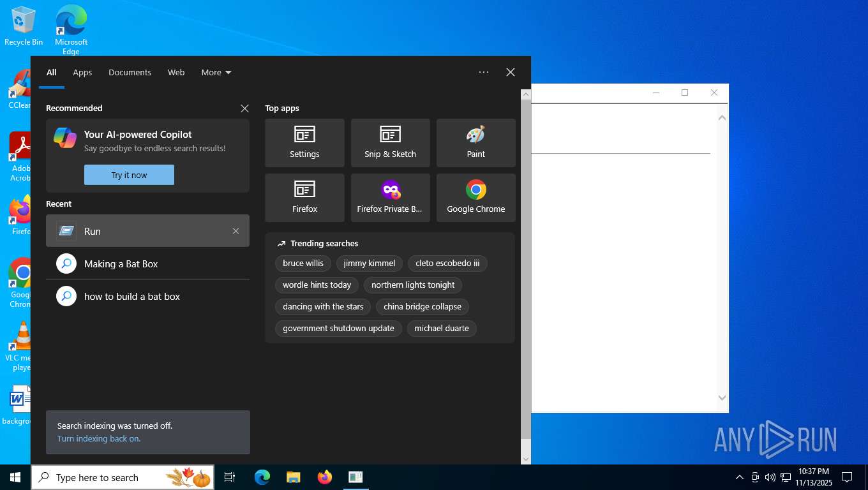The height and width of the screenshot is (490, 868).
Task: Open Paint from Top apps
Action: (x=475, y=142)
